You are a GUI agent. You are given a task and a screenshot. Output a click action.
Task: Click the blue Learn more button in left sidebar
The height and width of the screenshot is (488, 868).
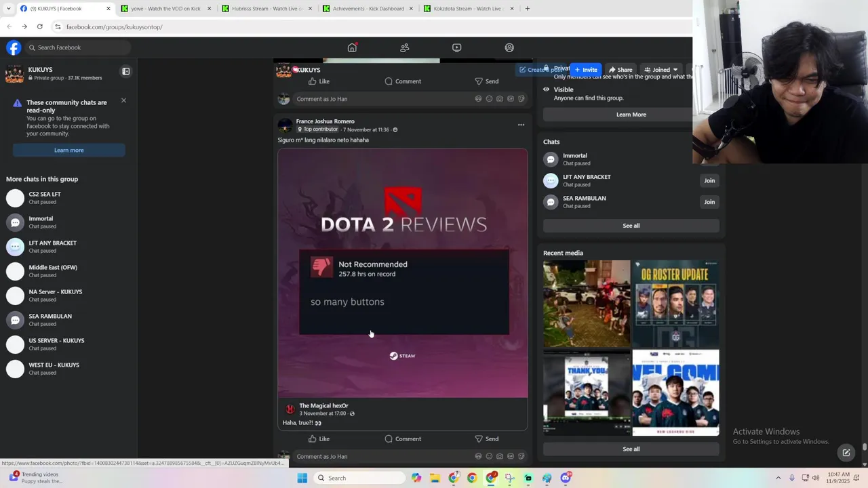click(68, 150)
